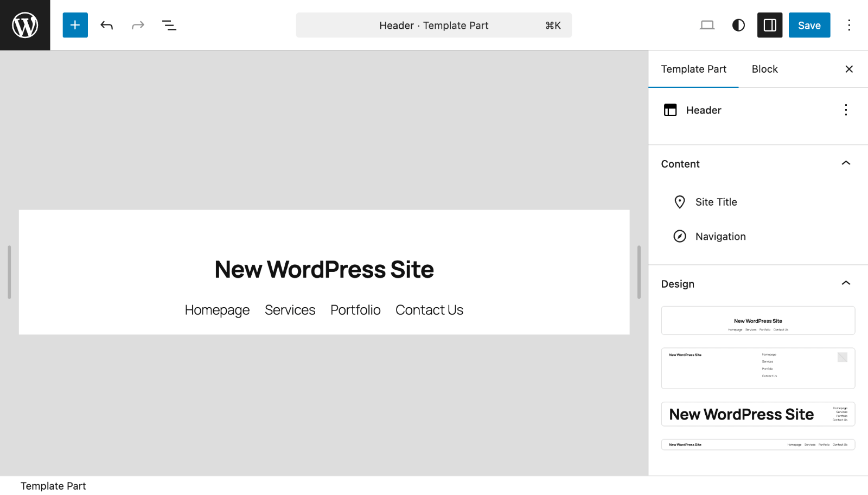Open the device preview laptop icon
Viewport: 868px width, 495px height.
click(x=707, y=25)
